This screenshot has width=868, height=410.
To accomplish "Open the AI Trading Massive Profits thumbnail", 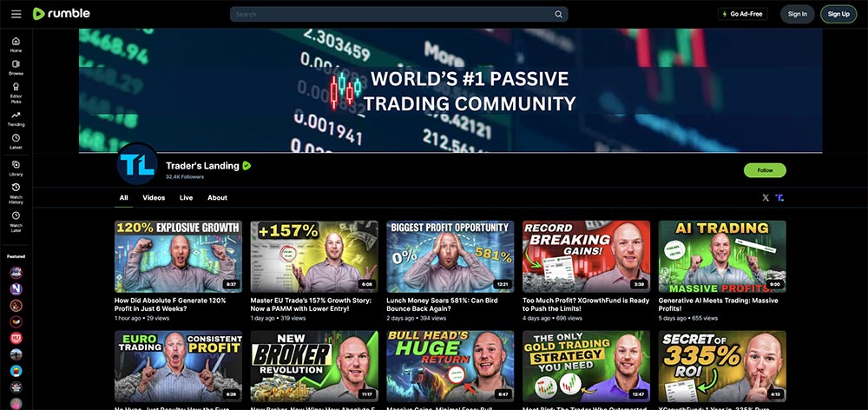I will click(x=722, y=256).
